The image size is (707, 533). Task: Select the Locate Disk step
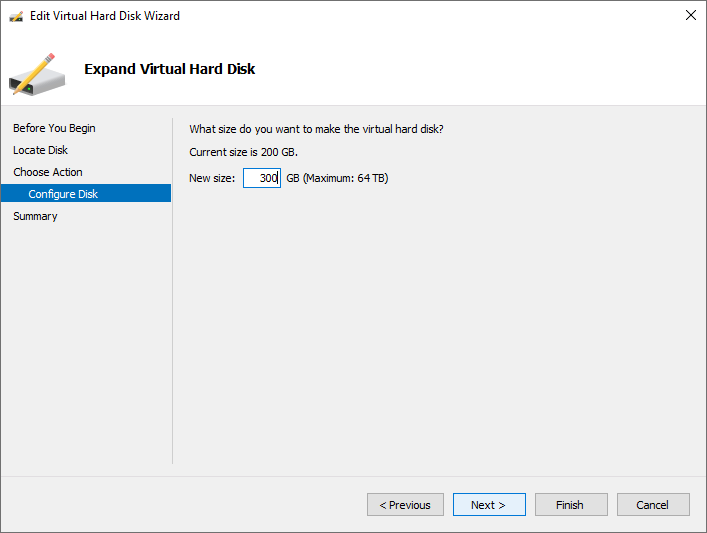coord(40,150)
